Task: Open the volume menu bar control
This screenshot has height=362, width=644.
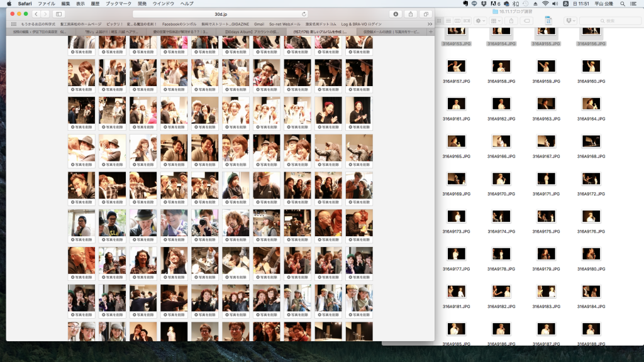Action: (x=555, y=4)
